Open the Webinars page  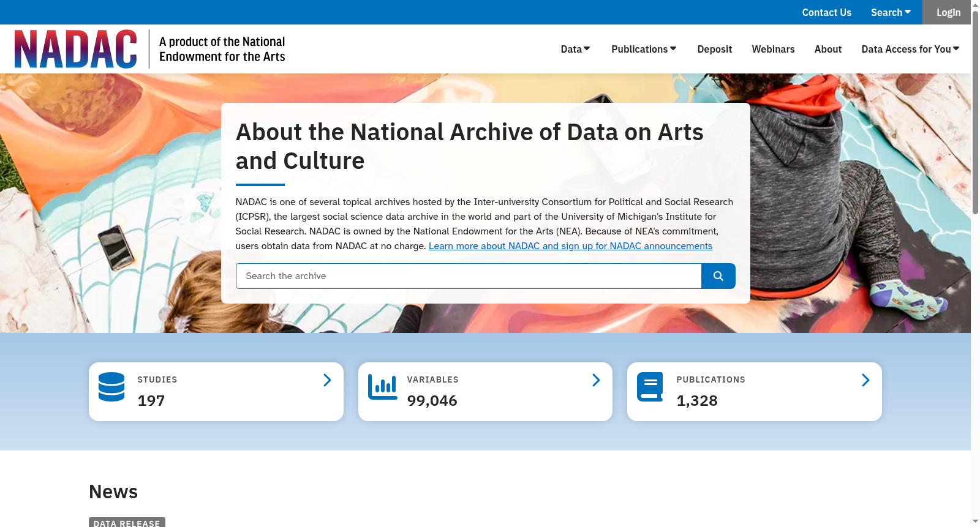(x=773, y=49)
